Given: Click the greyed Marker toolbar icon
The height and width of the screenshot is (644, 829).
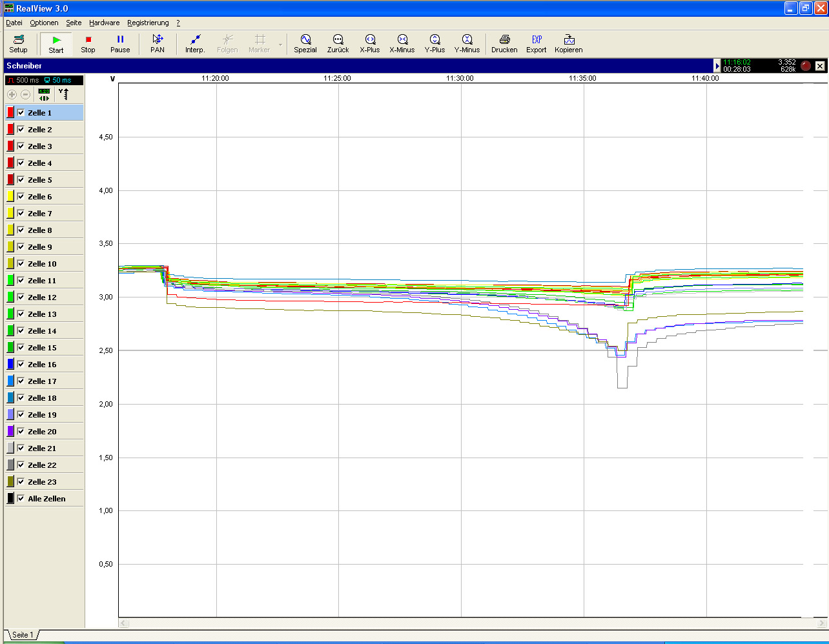Looking at the screenshot, I should (260, 39).
